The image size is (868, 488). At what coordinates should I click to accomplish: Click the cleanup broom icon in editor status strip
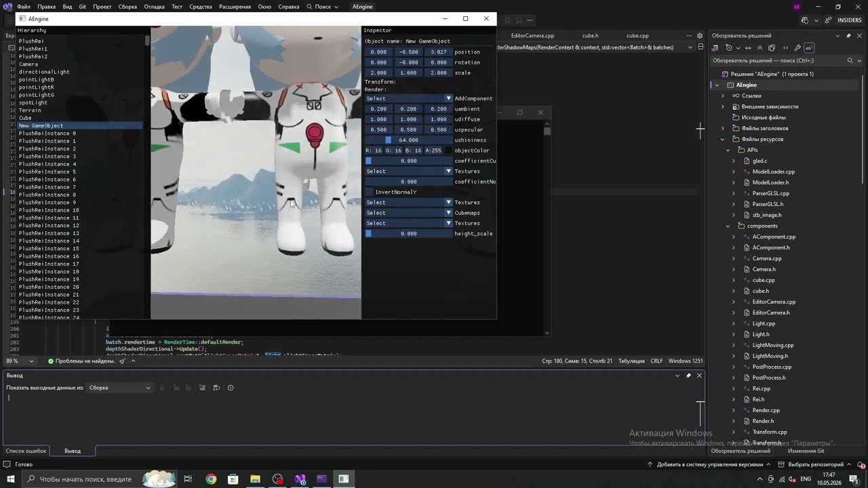122,361
